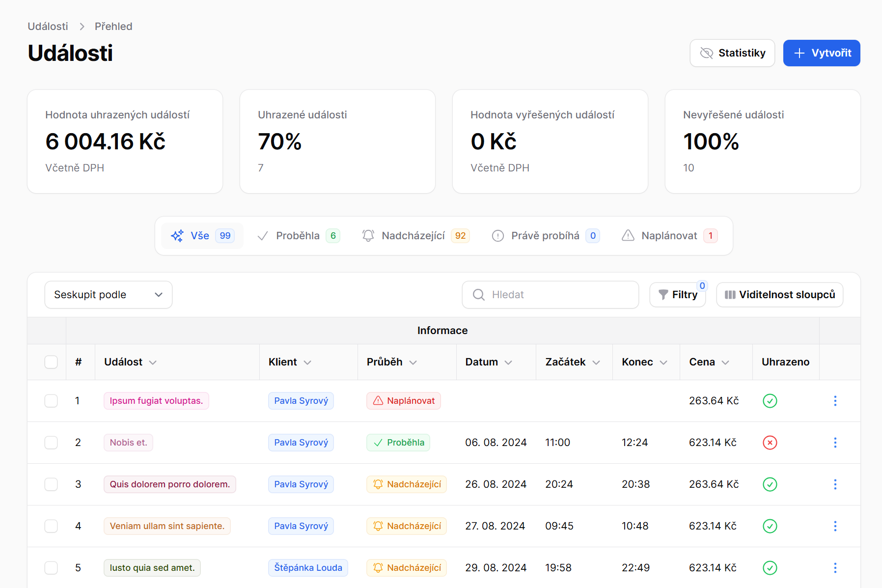Image resolution: width=882 pixels, height=588 pixels.
Task: Check the checkbox for row 2
Action: click(51, 443)
